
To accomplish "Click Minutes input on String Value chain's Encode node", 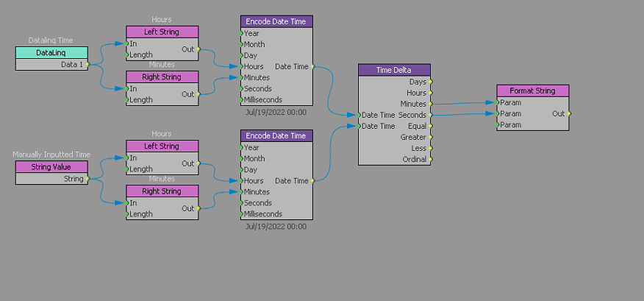I will coord(241,191).
